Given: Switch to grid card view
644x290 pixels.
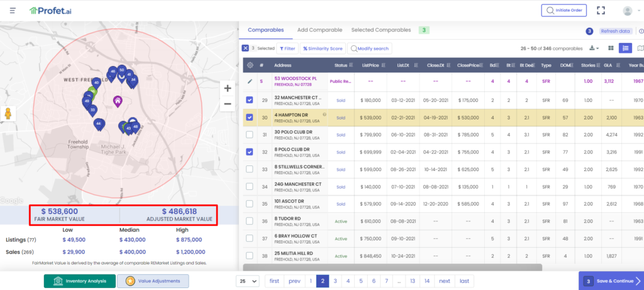Looking at the screenshot, I should coord(611,48).
